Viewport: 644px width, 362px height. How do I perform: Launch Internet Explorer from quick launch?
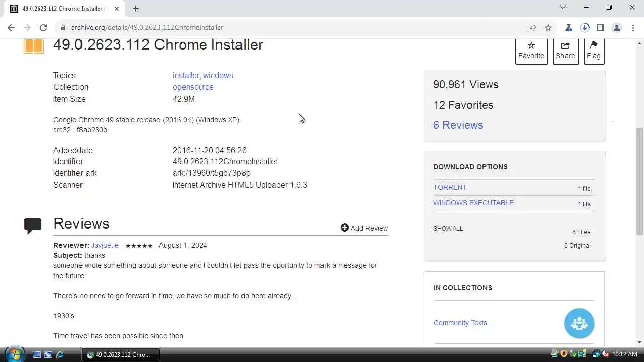pyautogui.click(x=60, y=354)
